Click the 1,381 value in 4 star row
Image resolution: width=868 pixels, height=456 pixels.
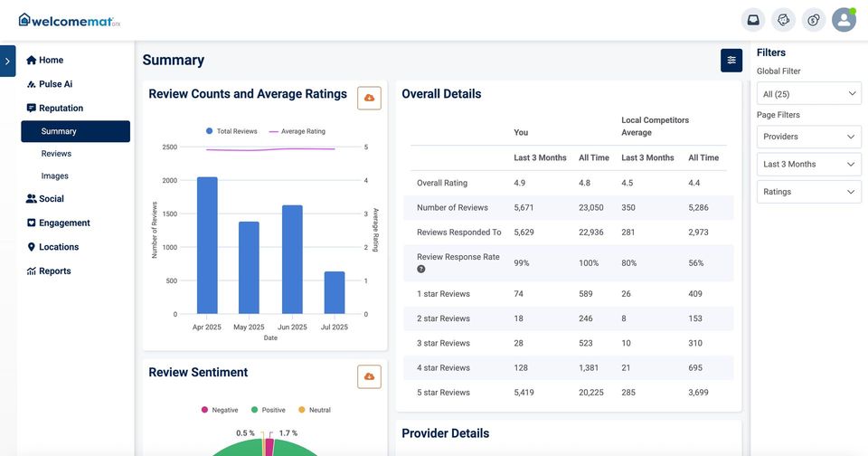coord(589,368)
